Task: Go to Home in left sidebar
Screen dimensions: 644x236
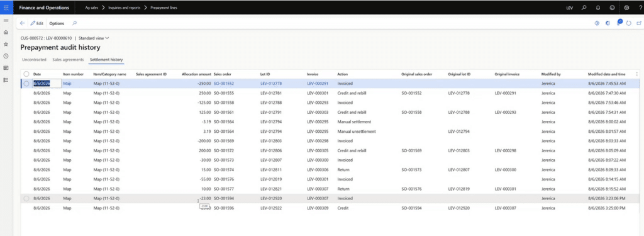Action: click(x=6, y=32)
